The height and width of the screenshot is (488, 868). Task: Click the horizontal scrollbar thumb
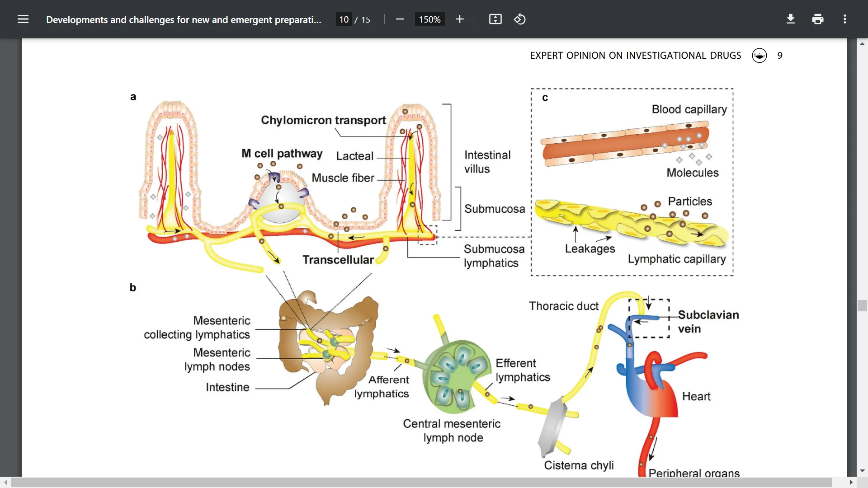pos(422,483)
